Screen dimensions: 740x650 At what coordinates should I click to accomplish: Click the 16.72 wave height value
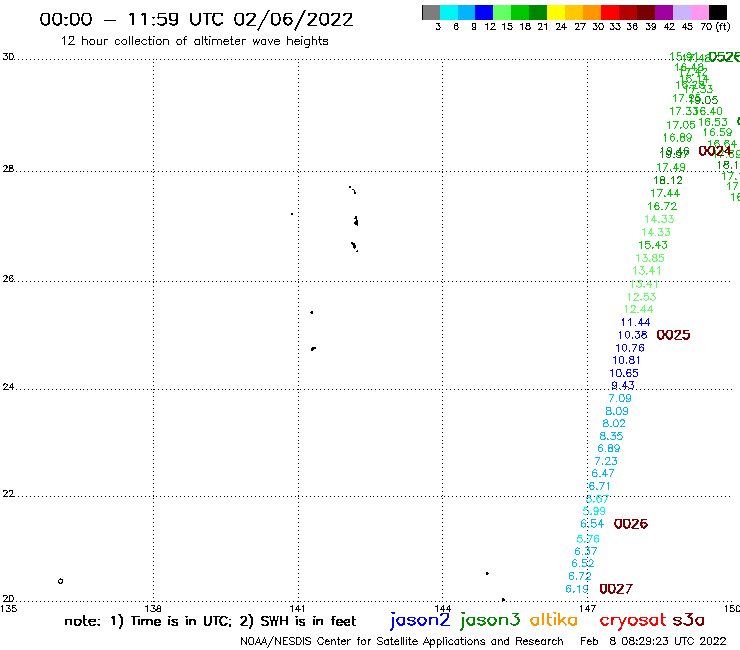click(662, 206)
